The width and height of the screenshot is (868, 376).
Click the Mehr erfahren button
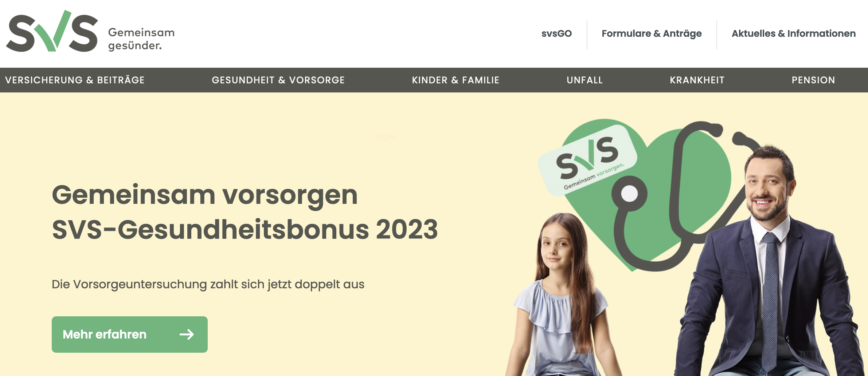pyautogui.click(x=130, y=335)
